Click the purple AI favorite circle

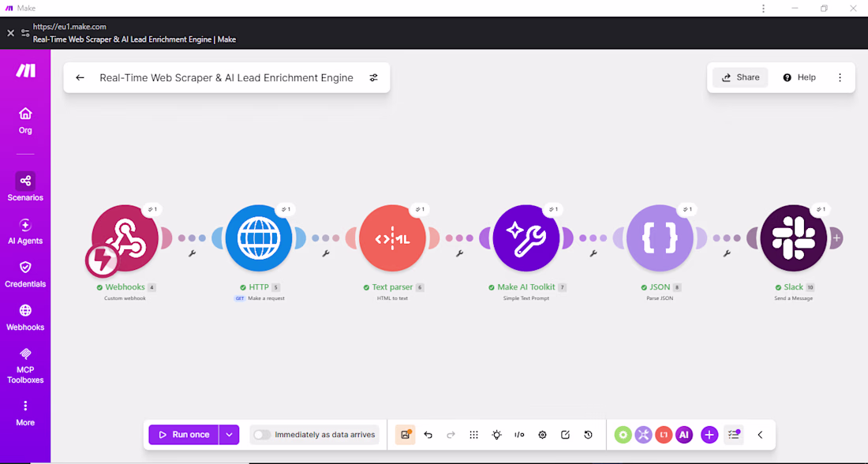click(x=684, y=435)
